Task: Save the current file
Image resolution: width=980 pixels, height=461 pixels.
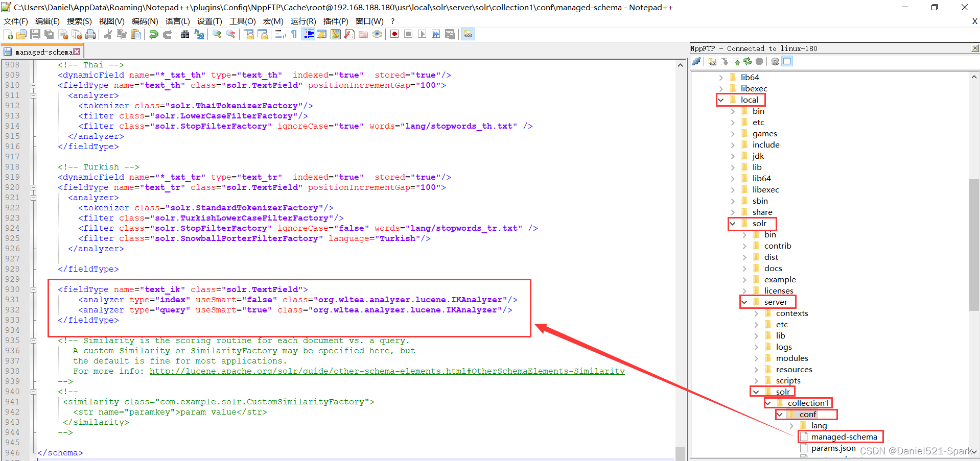Action: (x=35, y=34)
